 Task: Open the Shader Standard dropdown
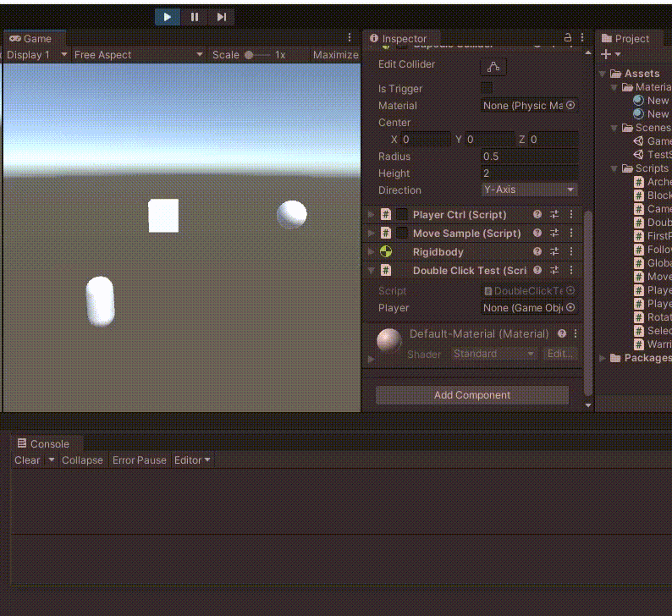pyautogui.click(x=493, y=354)
